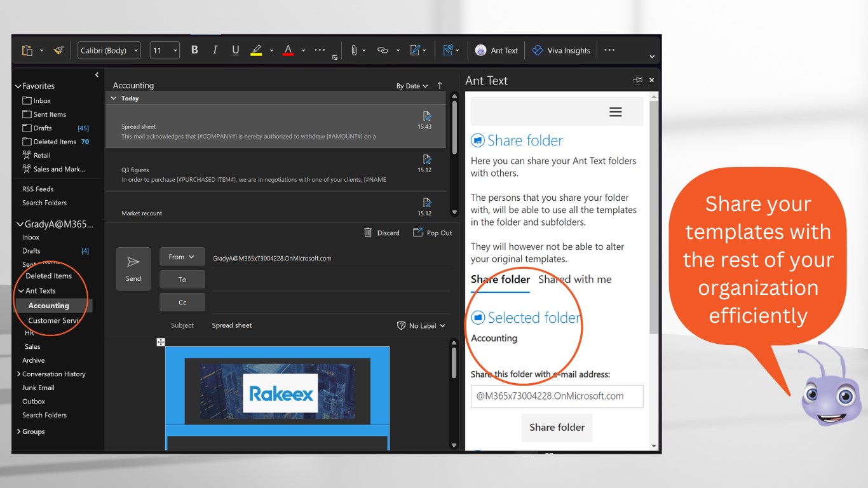Expand the Conversation History folder

click(18, 374)
